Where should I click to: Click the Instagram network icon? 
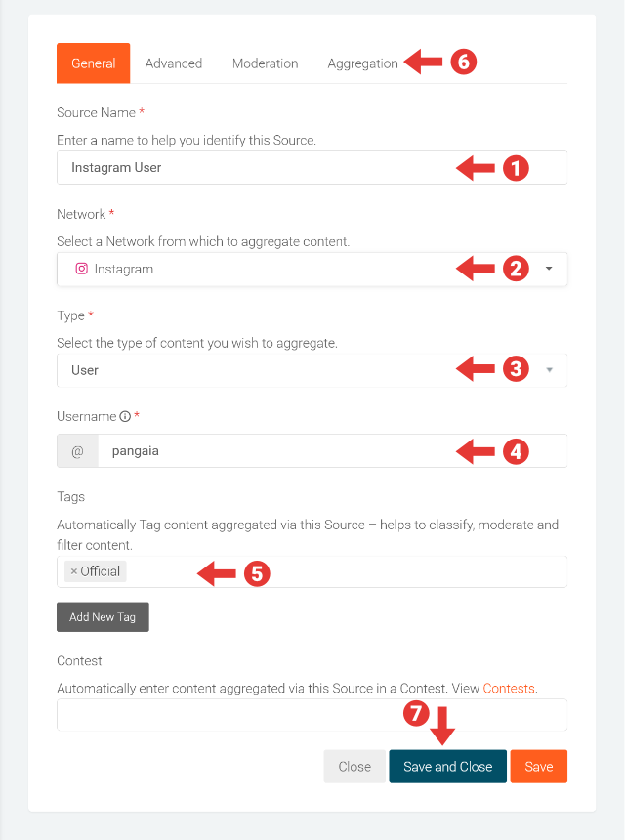pos(81,269)
